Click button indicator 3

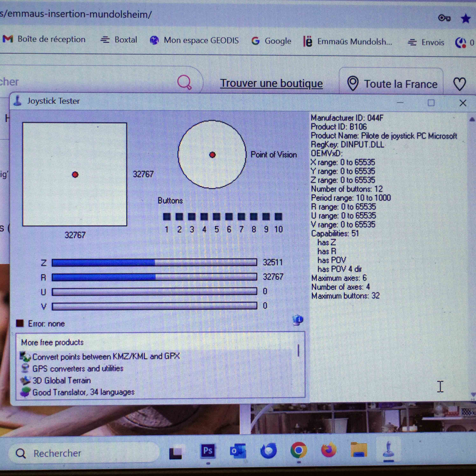[x=192, y=217]
